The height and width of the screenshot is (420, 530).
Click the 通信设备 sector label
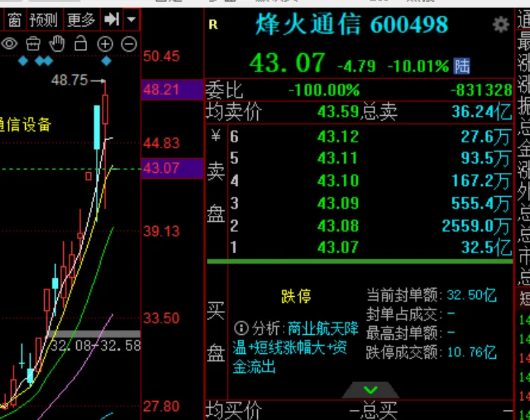(26, 125)
